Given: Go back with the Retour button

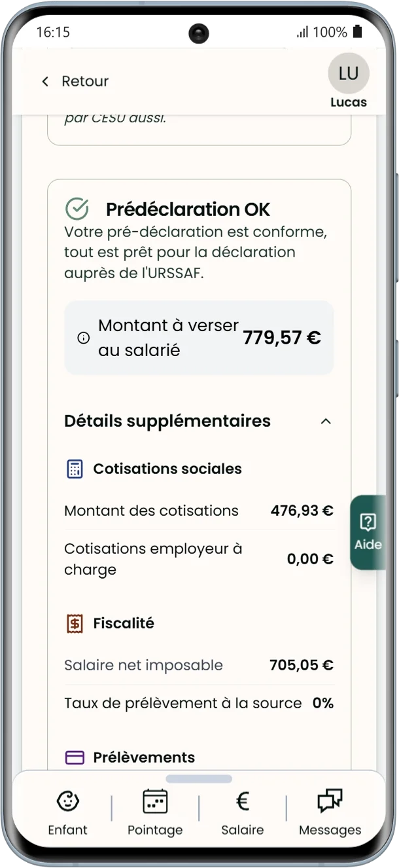Looking at the screenshot, I should [75, 81].
